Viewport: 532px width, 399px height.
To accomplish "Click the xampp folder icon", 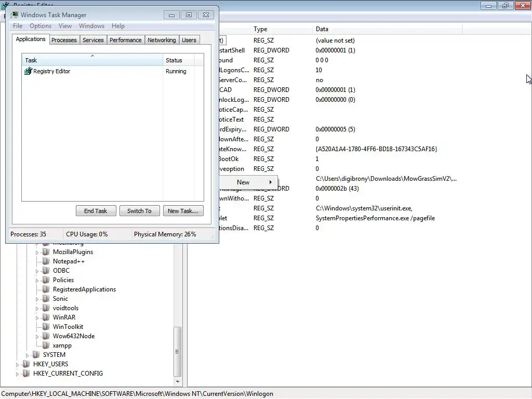I will (x=46, y=345).
